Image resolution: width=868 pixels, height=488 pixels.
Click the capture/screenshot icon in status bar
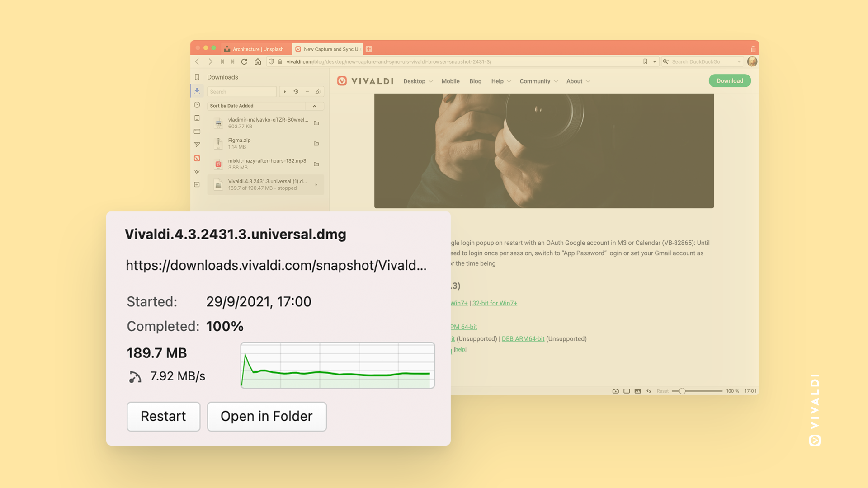coord(615,390)
